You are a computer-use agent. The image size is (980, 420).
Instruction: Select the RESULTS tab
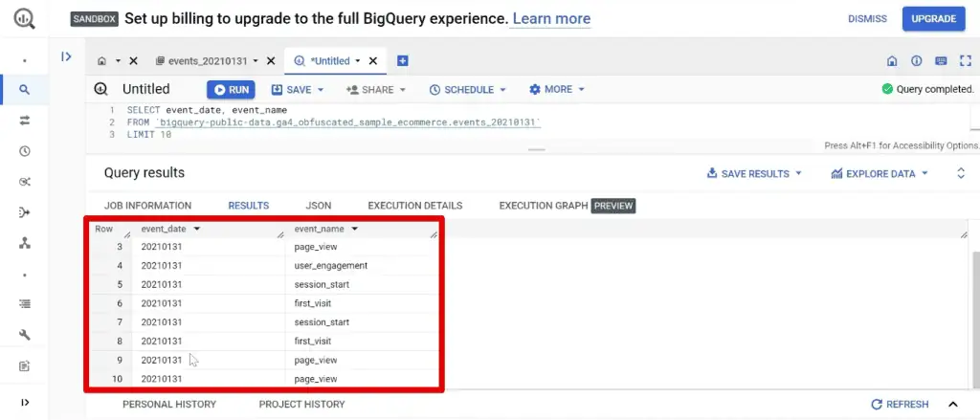(248, 206)
